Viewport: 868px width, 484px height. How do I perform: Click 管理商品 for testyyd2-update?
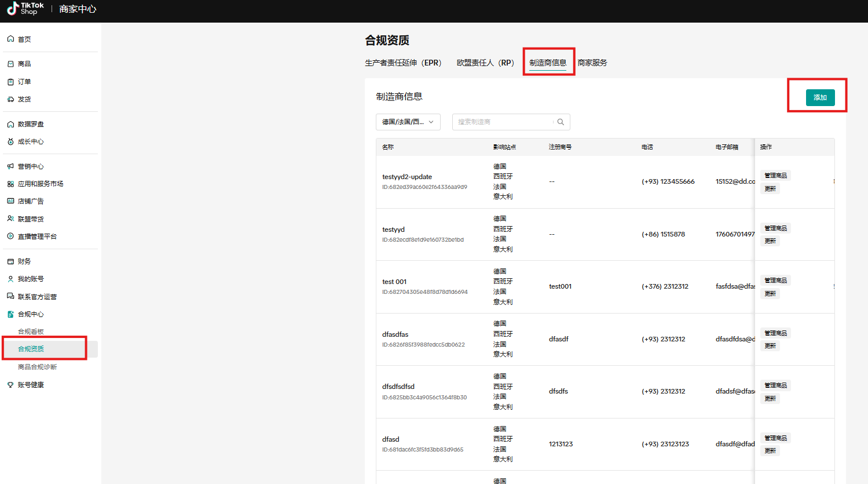point(775,175)
